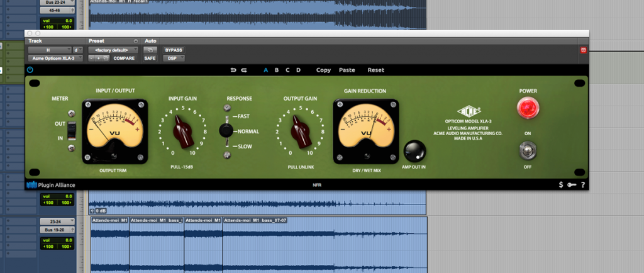This screenshot has width=644, height=273.
Task: Click the ACME logo emblem
Action: [469, 111]
